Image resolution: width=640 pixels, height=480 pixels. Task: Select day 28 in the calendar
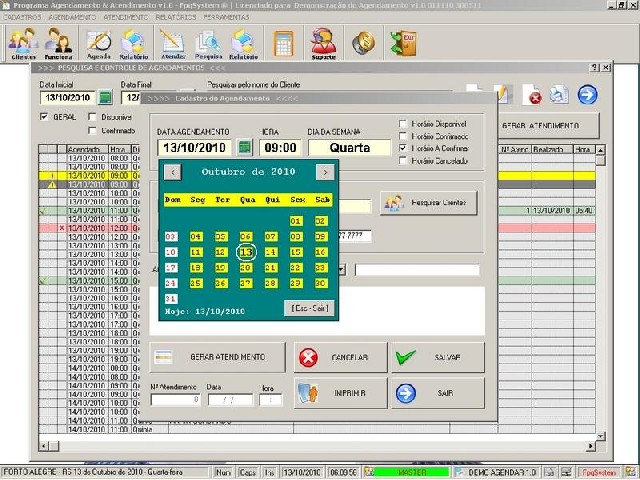coord(271,283)
